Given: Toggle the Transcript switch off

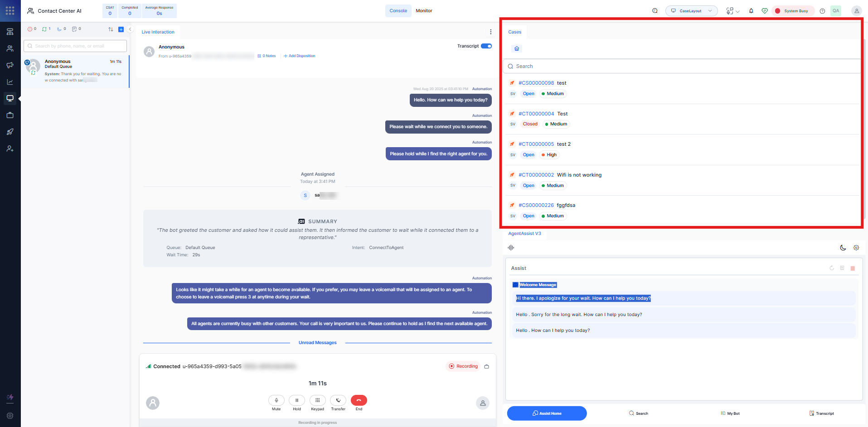Looking at the screenshot, I should coord(486,46).
